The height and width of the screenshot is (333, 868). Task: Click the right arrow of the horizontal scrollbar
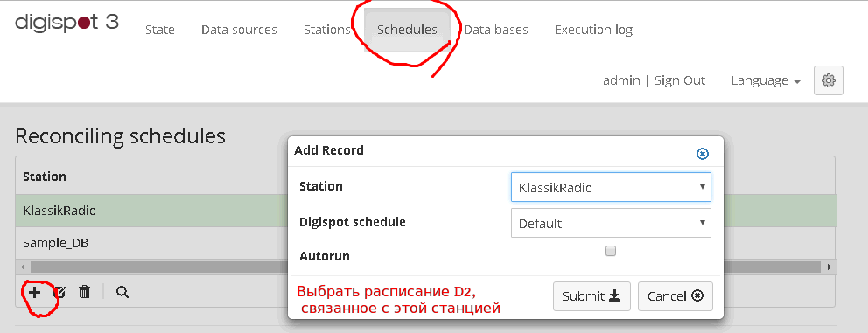click(x=829, y=267)
